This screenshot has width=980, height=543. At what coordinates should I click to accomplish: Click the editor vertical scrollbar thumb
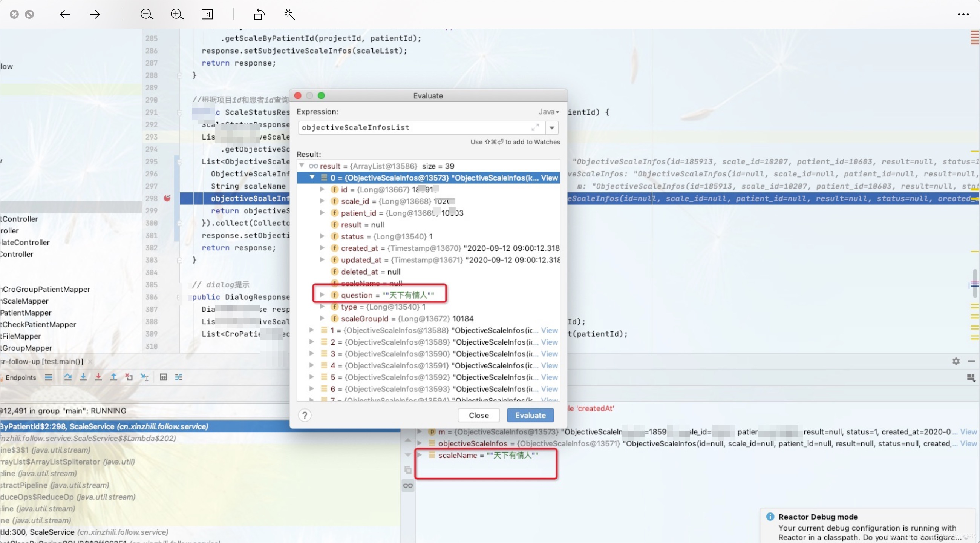click(975, 284)
